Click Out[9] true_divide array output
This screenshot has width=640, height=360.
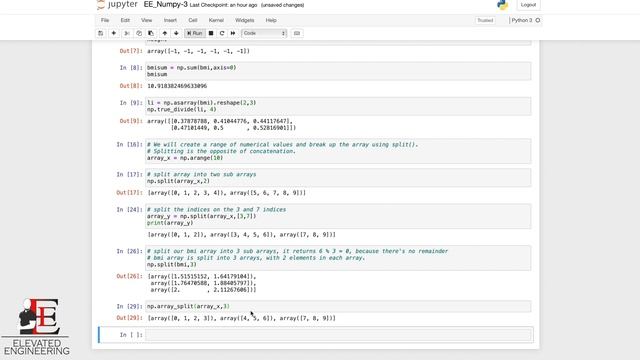[x=222, y=124]
